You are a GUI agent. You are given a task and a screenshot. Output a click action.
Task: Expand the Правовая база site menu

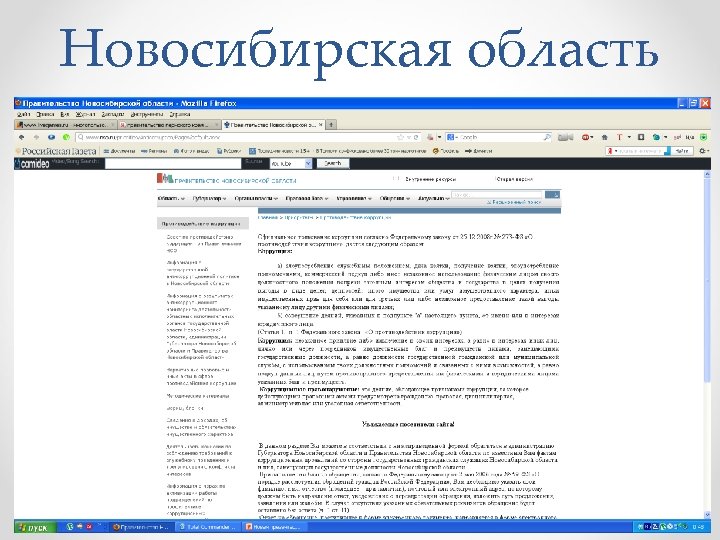tap(307, 198)
